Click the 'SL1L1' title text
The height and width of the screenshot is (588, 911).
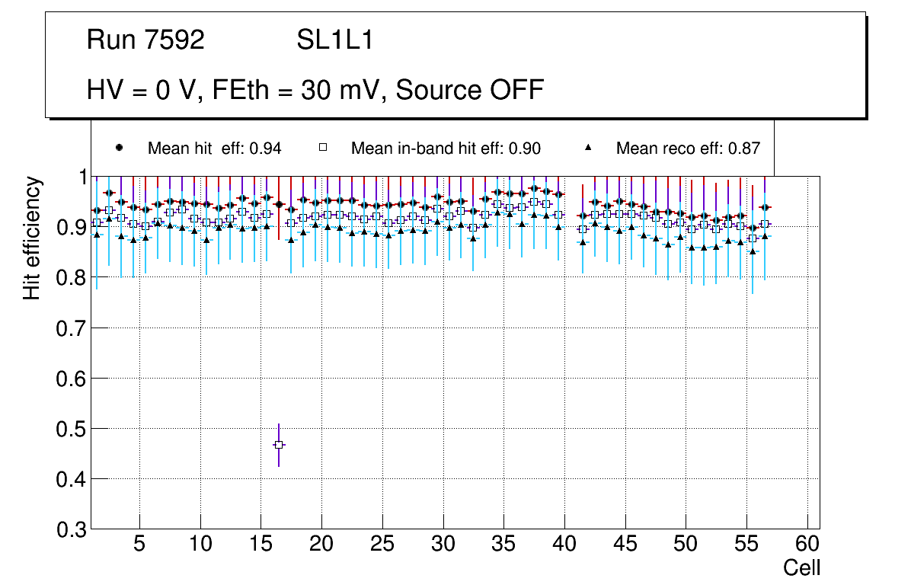click(x=334, y=40)
